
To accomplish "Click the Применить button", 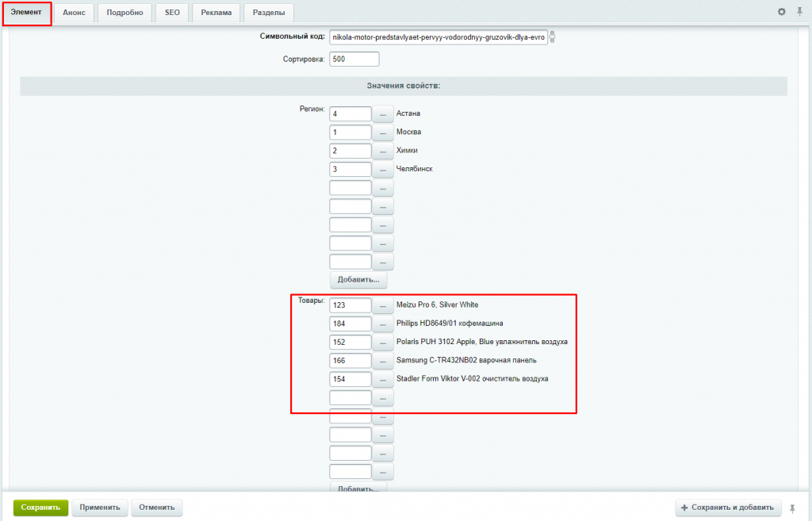I will (x=99, y=508).
